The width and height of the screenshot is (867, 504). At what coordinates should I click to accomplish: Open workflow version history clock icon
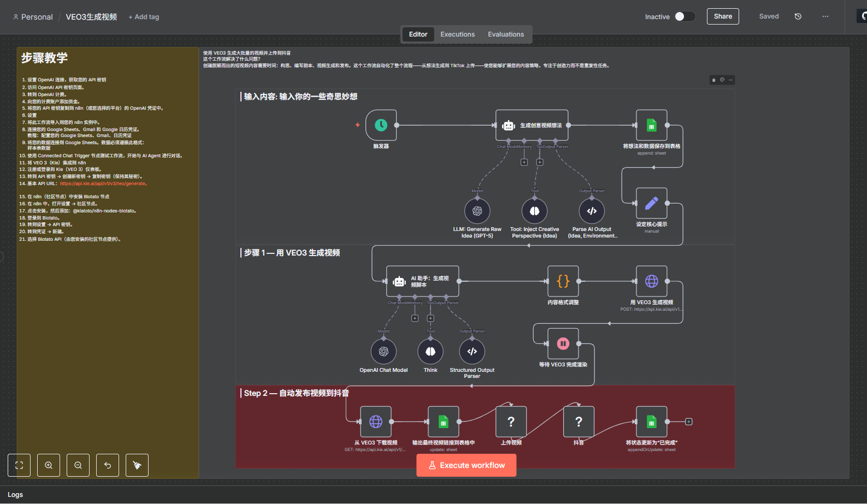tap(798, 16)
